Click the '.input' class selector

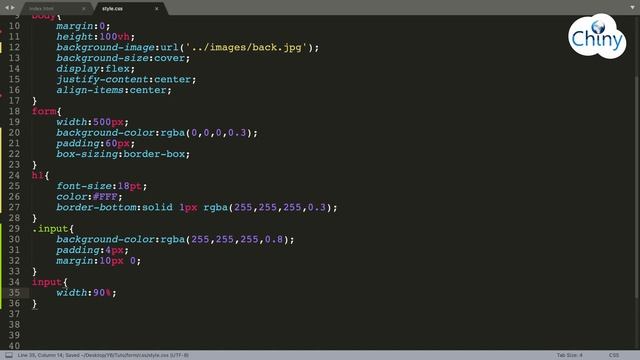pos(50,229)
